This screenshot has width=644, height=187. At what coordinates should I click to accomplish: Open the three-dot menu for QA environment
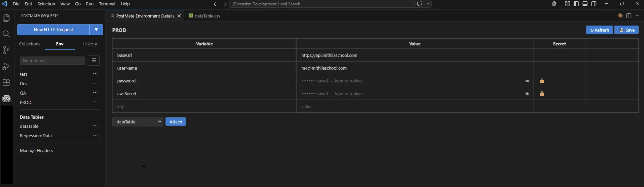click(x=95, y=92)
